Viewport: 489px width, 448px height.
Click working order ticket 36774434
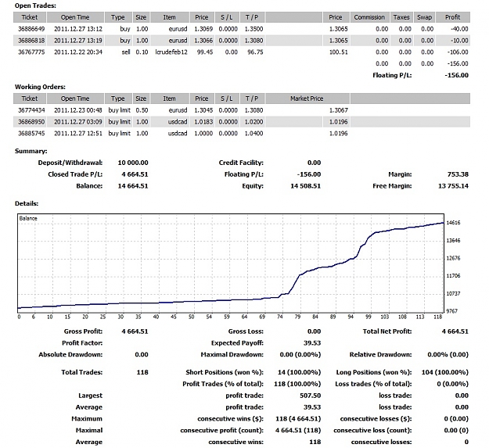31,110
